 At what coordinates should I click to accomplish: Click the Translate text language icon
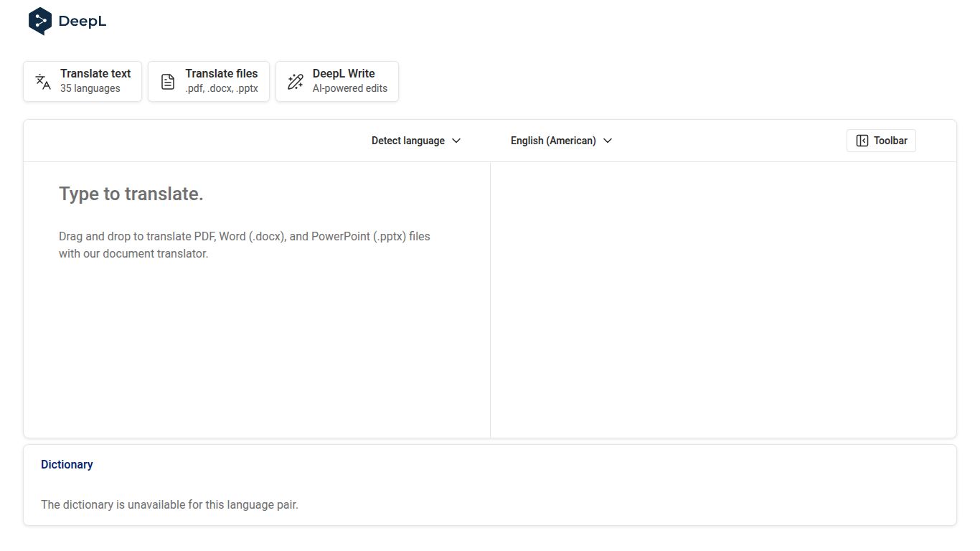coord(43,82)
